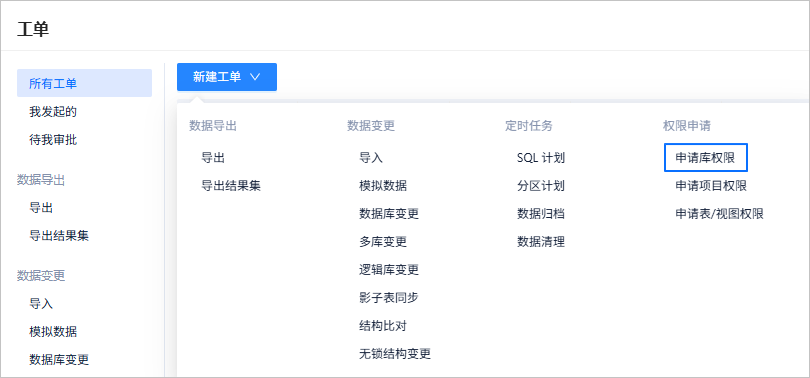The height and width of the screenshot is (378, 810).
Task: Choose 无锁结构变更 menu entry
Action: (x=395, y=354)
